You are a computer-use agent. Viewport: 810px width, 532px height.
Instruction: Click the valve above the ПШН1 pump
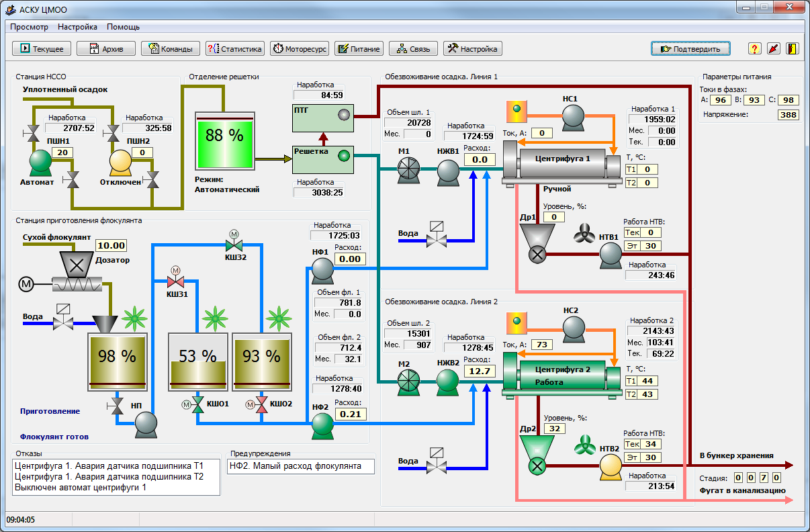click(x=31, y=133)
